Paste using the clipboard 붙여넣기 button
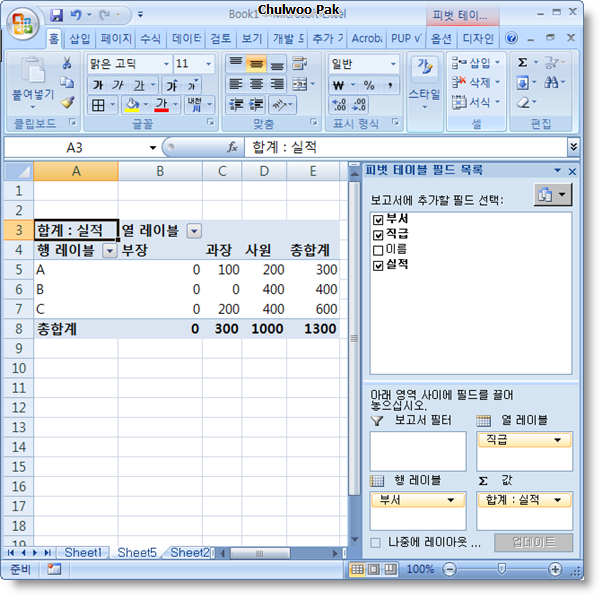Viewport: 600px width, 596px height. click(33, 84)
